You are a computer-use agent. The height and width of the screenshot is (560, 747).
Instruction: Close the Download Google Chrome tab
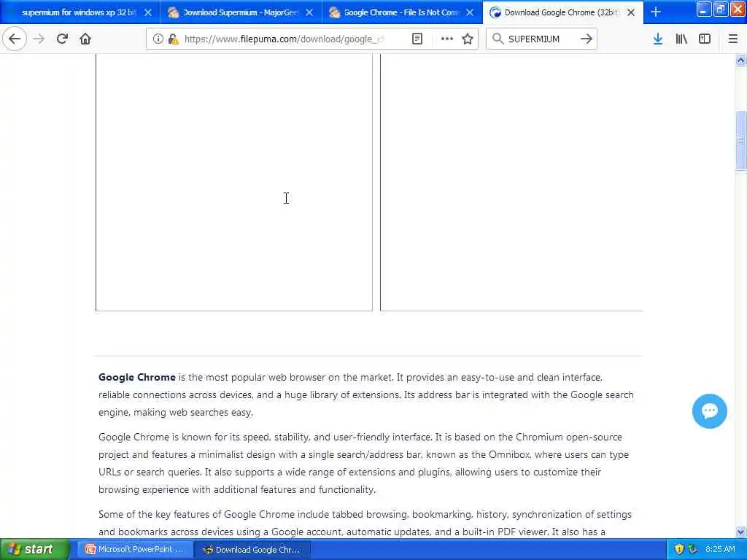(631, 12)
